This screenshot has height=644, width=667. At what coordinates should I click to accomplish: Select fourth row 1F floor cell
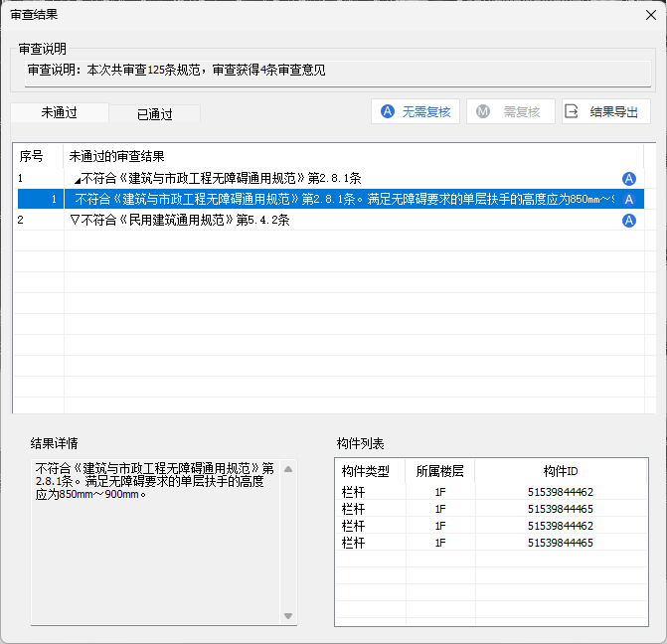[440, 544]
